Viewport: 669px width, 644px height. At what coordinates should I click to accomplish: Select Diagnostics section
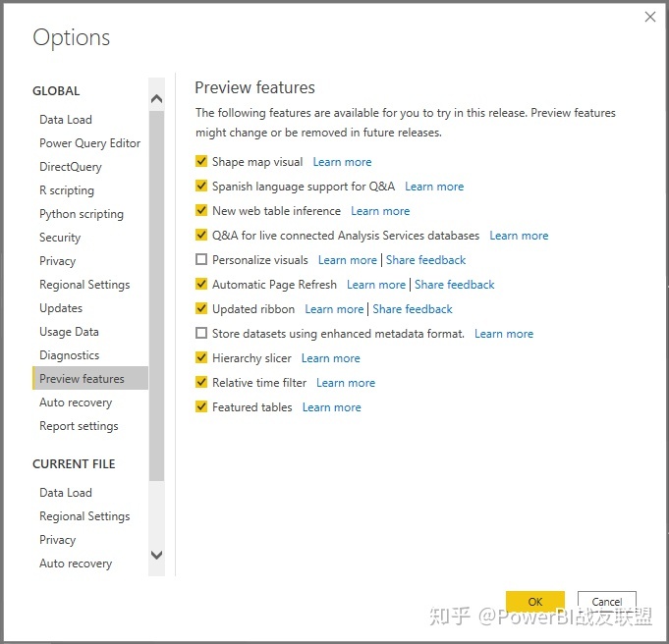(x=69, y=355)
